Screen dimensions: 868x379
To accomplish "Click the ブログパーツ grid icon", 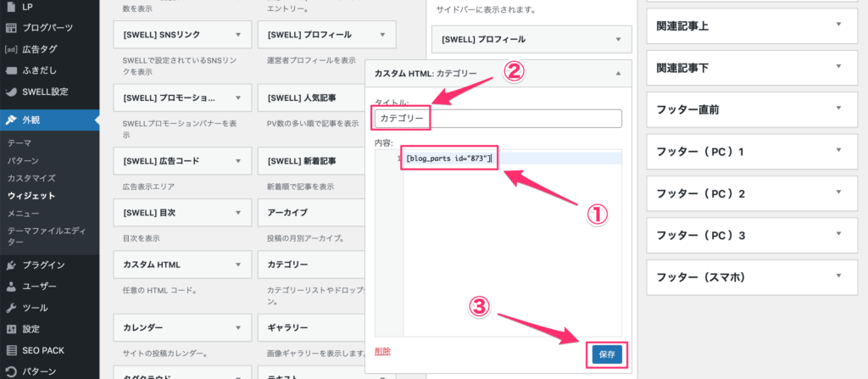I will [11, 28].
